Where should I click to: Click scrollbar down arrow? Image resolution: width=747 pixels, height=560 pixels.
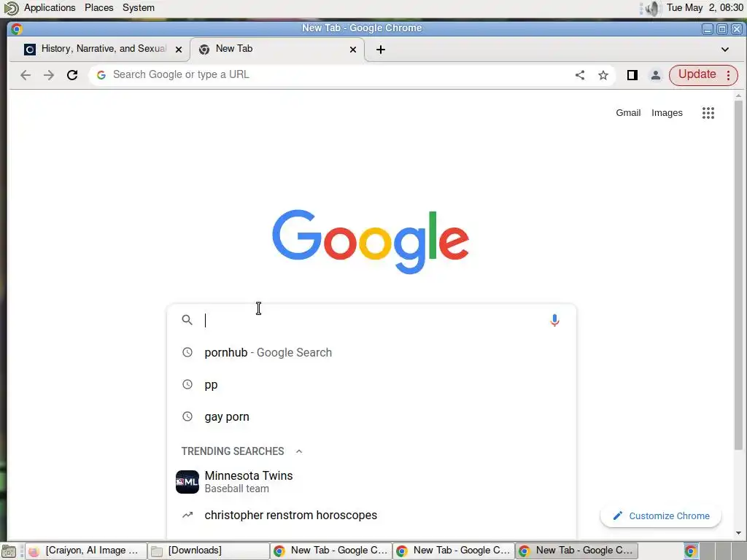(x=738, y=533)
